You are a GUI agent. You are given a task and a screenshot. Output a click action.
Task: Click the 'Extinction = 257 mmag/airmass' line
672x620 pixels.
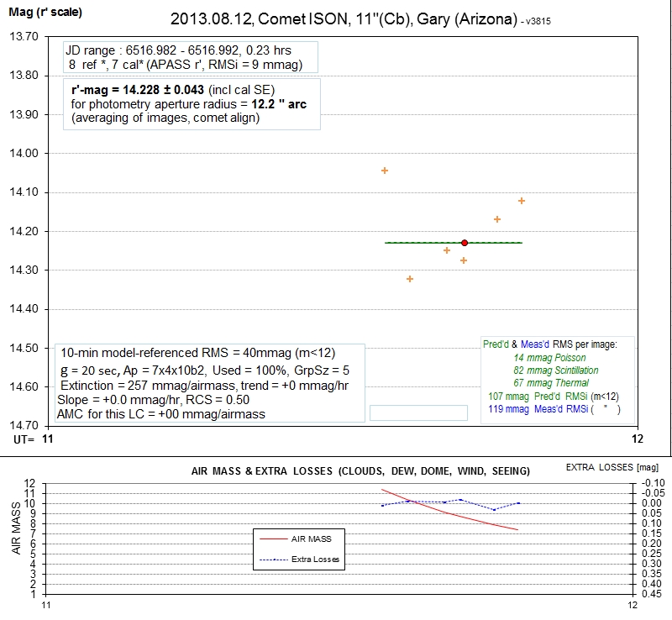click(x=204, y=386)
